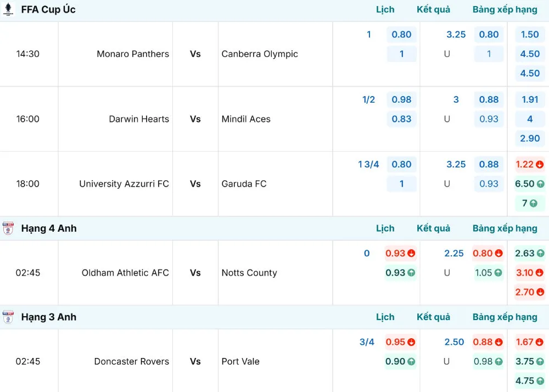This screenshot has width=549, height=392.
Task: Open Kết quả tab in Hạng 4 Anh header
Action: coord(433,228)
